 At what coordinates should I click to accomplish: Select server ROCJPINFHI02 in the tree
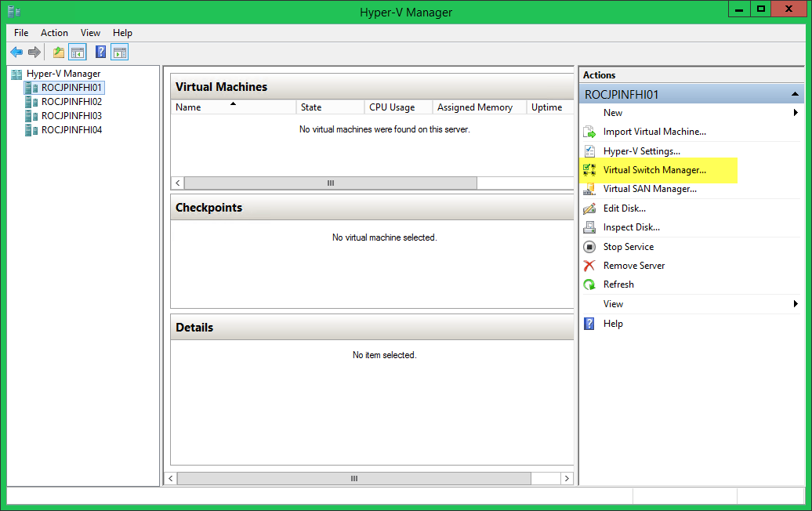point(71,102)
